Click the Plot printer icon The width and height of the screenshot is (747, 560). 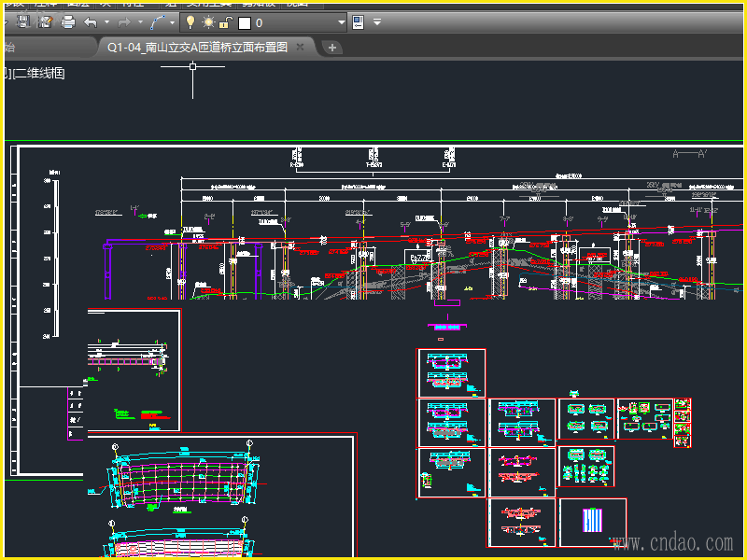click(67, 21)
